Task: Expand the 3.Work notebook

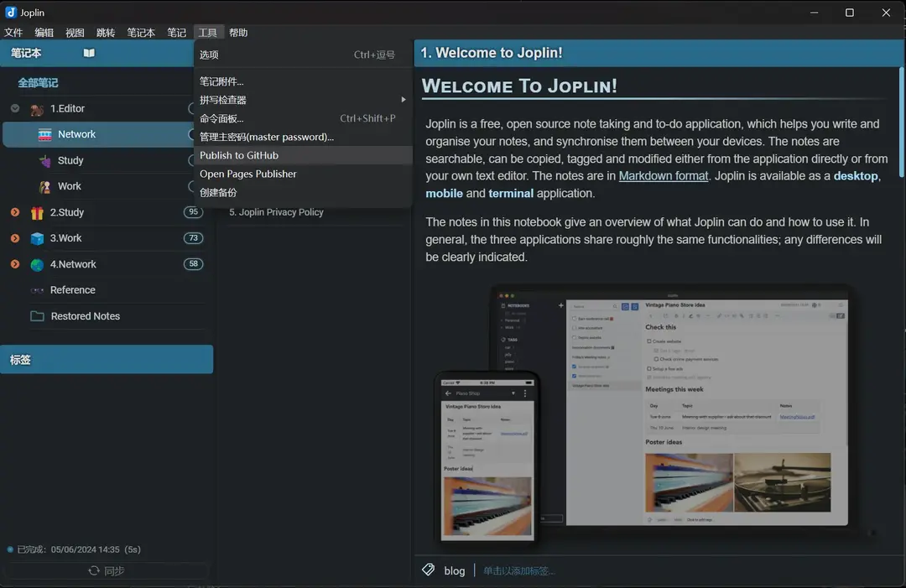Action: (x=13, y=237)
